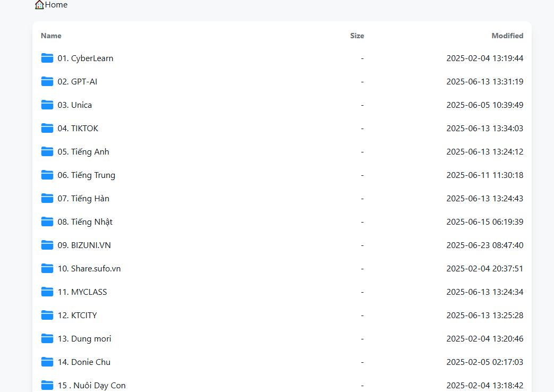Open the 07. Tiếng Hàn folder
Viewport: 554px width, 392px height.
pyautogui.click(x=83, y=199)
